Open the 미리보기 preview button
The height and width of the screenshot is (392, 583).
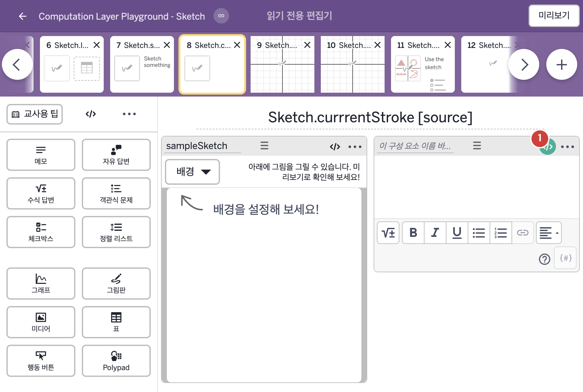[554, 15]
